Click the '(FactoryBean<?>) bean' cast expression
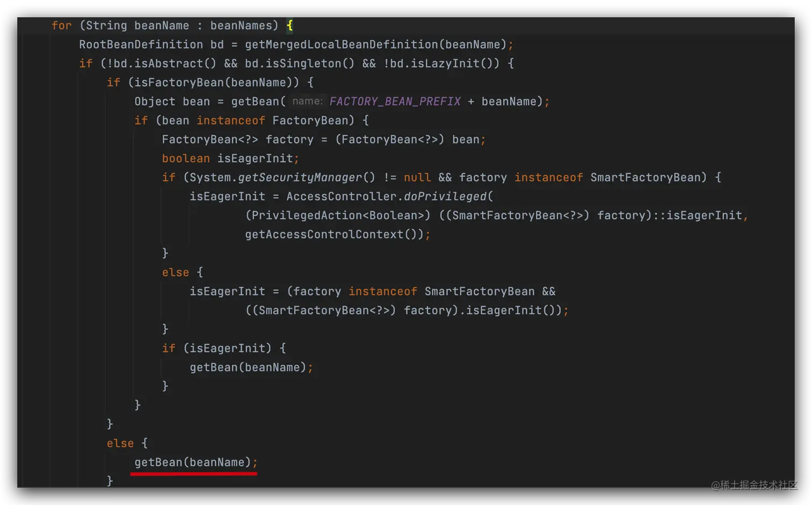 click(x=408, y=140)
